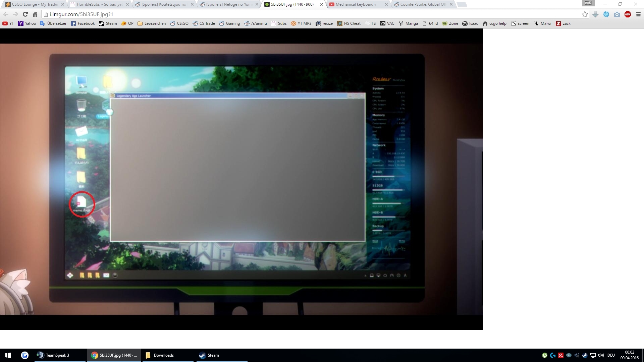Open the system volume control
The image size is (644, 362).
[601, 355]
